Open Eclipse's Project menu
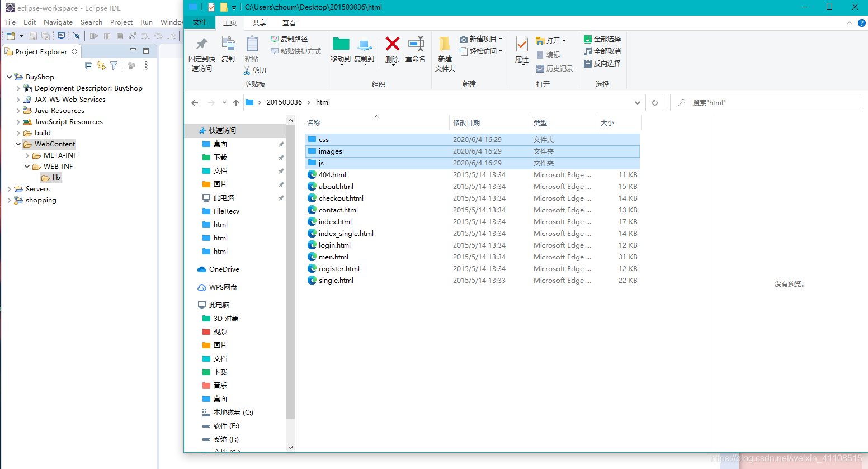 [121, 22]
